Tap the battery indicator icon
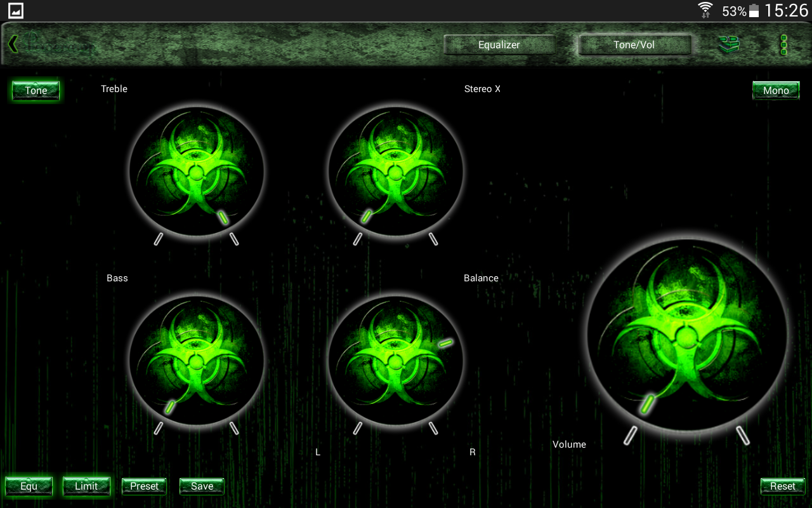The width and height of the screenshot is (812, 508). click(x=754, y=11)
